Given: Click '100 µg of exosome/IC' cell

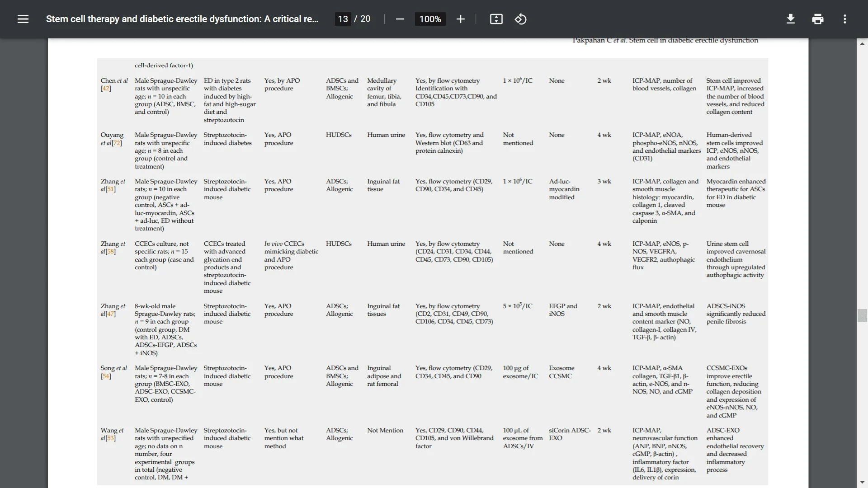Looking at the screenshot, I should pyautogui.click(x=520, y=372).
